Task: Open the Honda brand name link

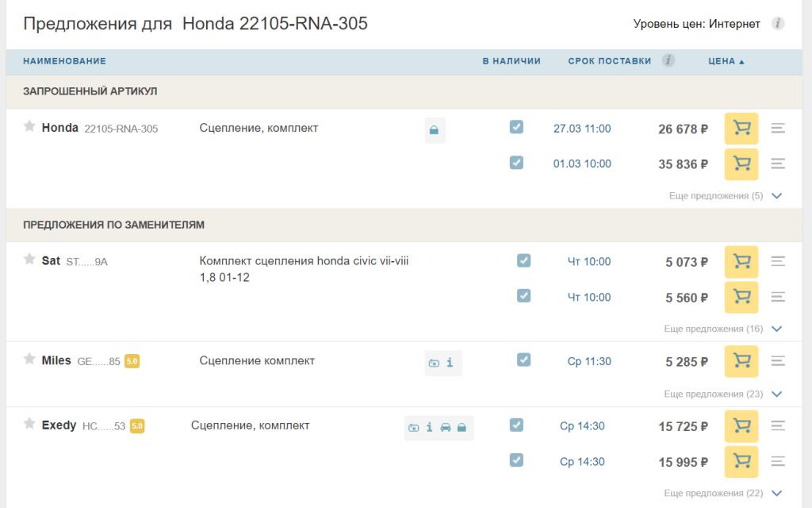Action: coord(60,128)
